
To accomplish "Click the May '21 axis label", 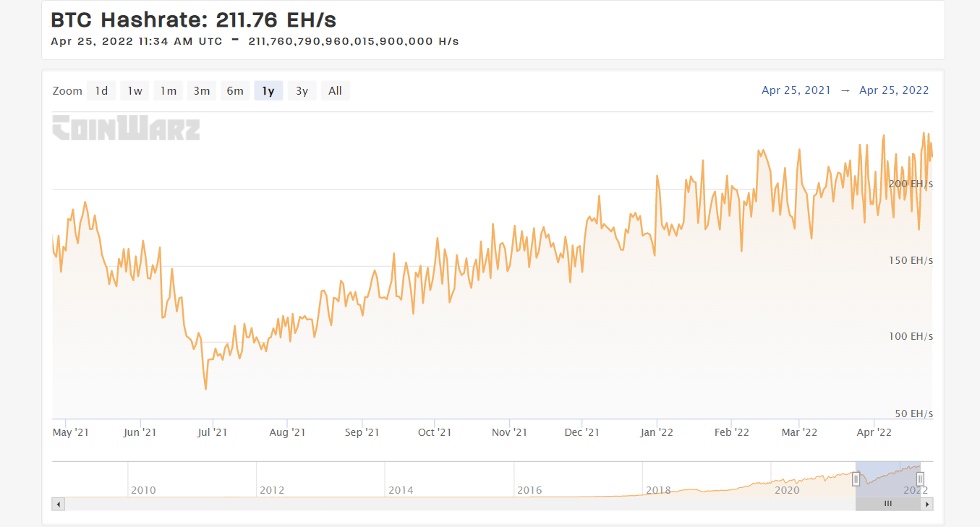I will (71, 432).
